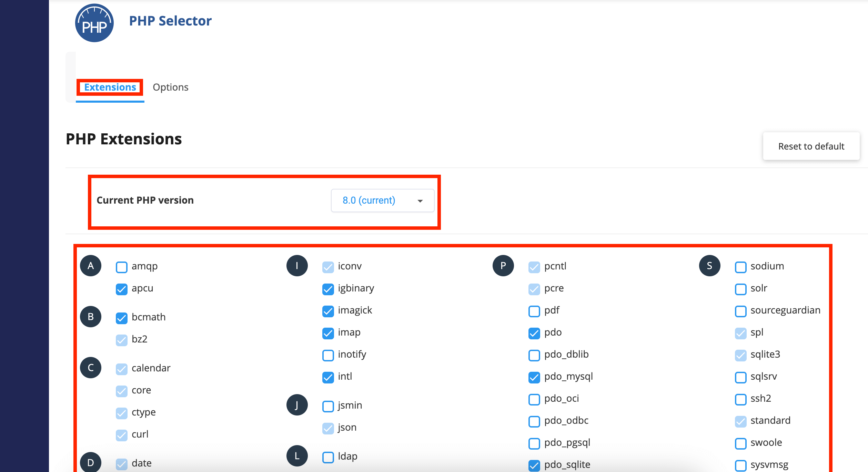The width and height of the screenshot is (868, 472).
Task: Uncheck the pdo_sqlite extension
Action: click(x=534, y=465)
